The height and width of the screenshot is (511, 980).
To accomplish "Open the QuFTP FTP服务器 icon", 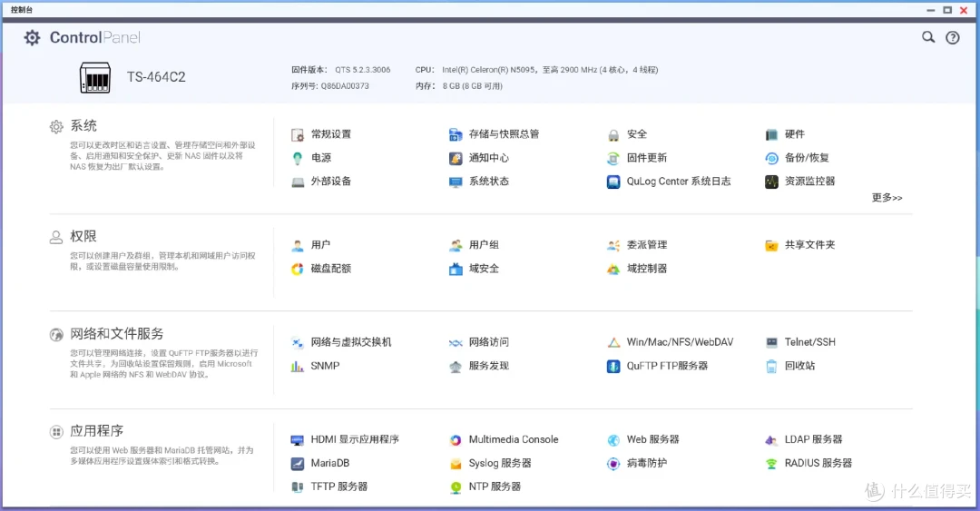I will pos(613,366).
